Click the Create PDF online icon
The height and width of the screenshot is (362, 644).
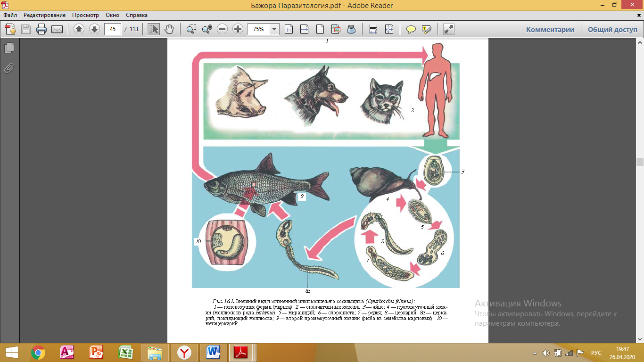click(10, 29)
